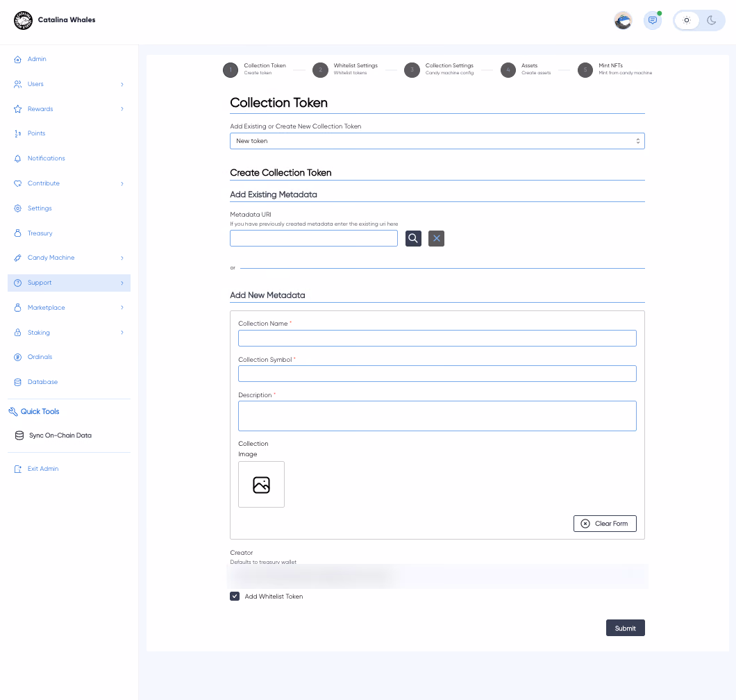Viewport: 736px width, 700px height.
Task: Click the Ordinals bitcoin icon
Action: click(18, 357)
